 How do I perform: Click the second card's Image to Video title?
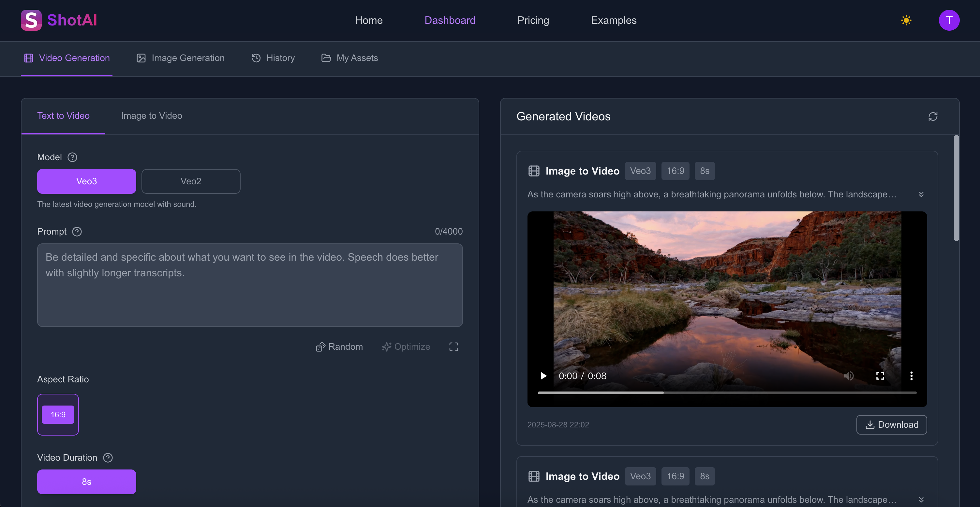click(583, 476)
